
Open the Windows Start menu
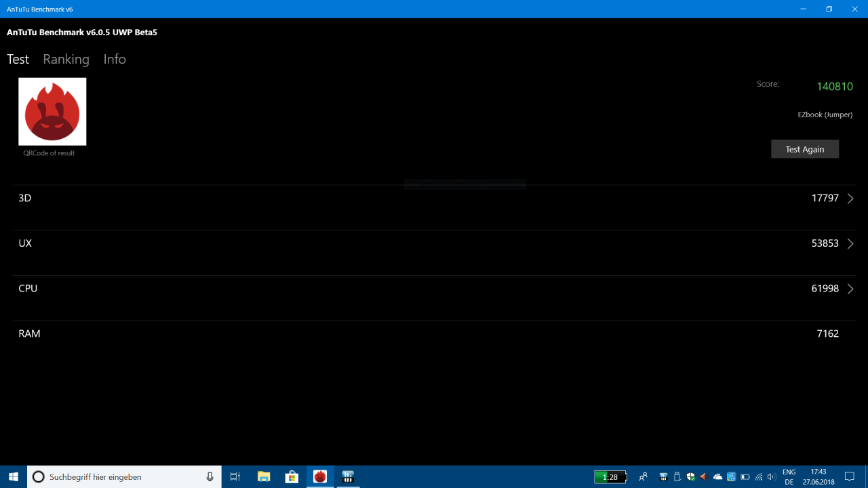(x=14, y=476)
